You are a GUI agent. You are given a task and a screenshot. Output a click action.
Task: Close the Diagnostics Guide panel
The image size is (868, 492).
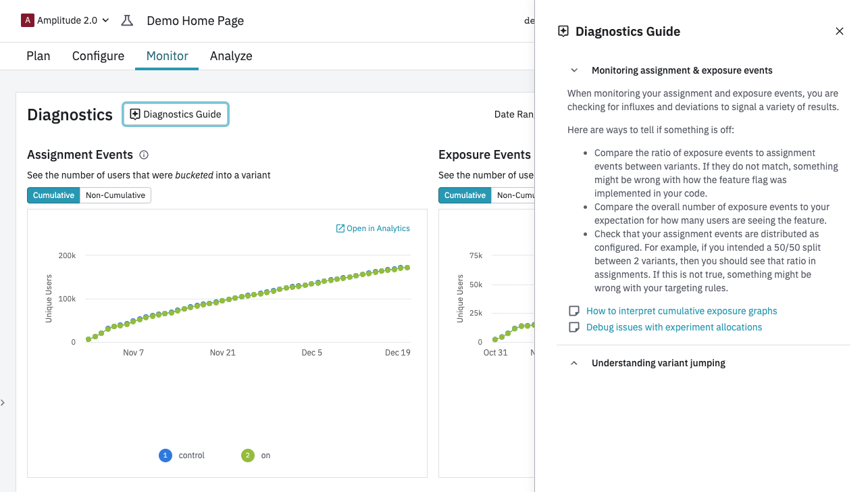coord(840,31)
